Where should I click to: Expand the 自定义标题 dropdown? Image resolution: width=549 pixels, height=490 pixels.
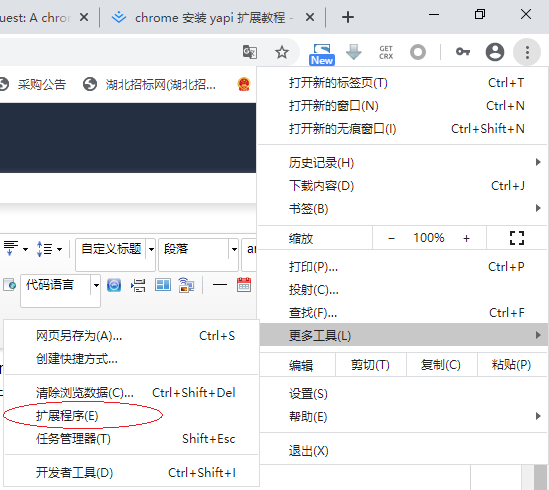point(151,249)
